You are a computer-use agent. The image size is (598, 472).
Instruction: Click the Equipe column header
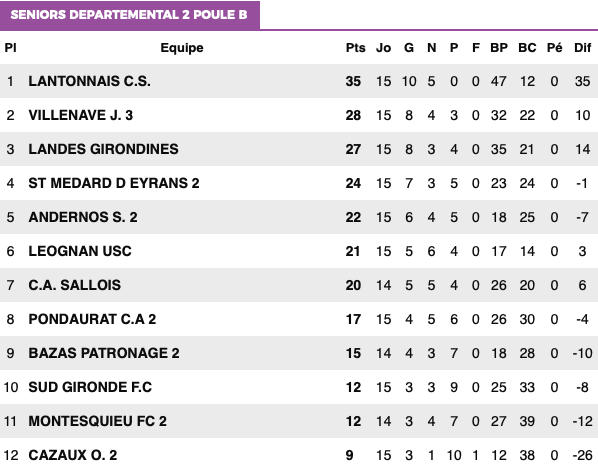click(x=182, y=48)
